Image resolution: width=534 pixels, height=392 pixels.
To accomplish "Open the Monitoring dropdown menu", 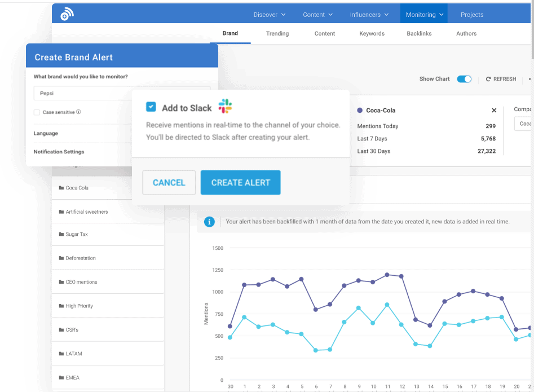I will click(x=423, y=14).
